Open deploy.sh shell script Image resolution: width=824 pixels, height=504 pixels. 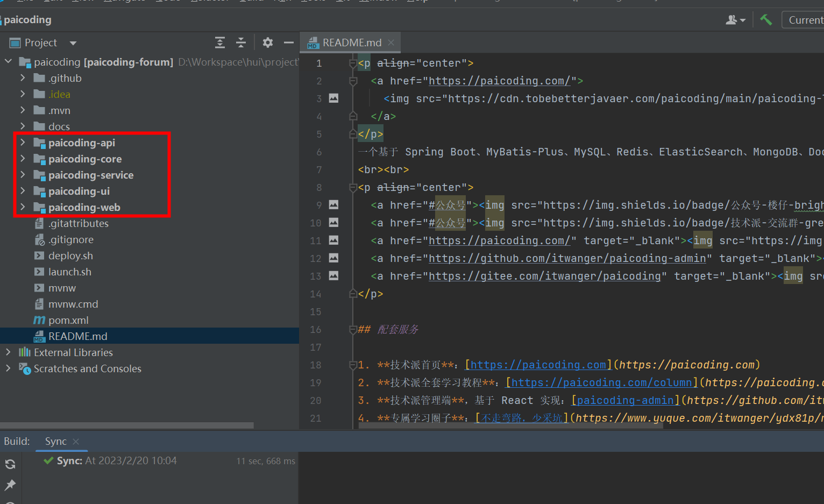70,255
